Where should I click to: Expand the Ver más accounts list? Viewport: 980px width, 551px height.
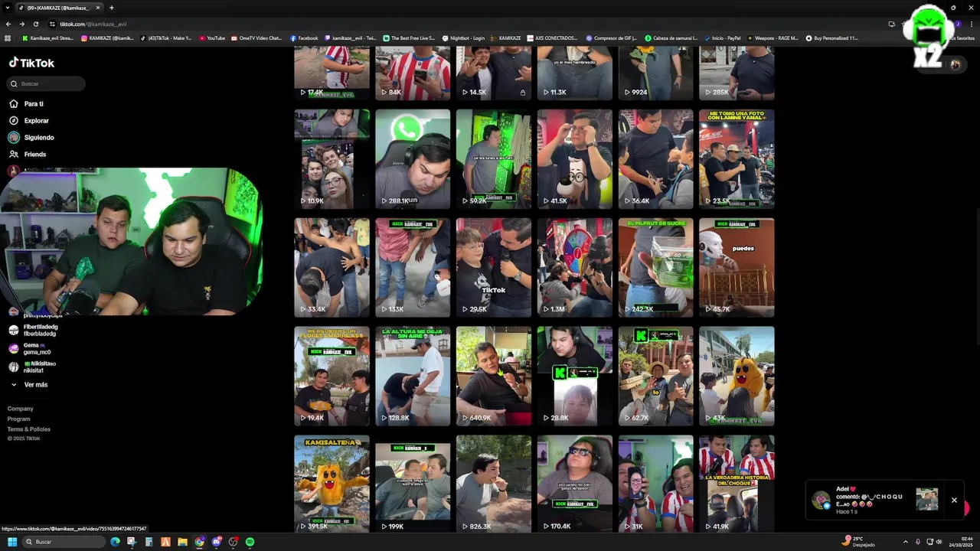point(29,385)
